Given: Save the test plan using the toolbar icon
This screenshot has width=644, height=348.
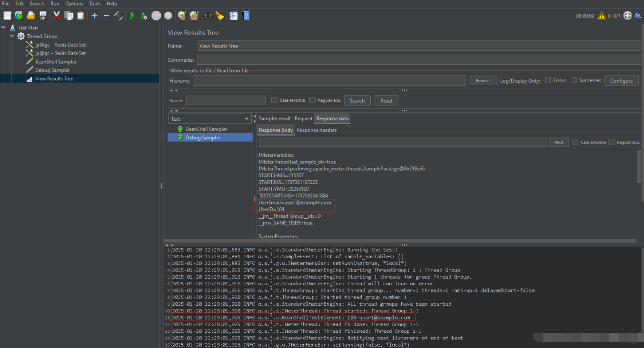Looking at the screenshot, I should click(x=43, y=15).
